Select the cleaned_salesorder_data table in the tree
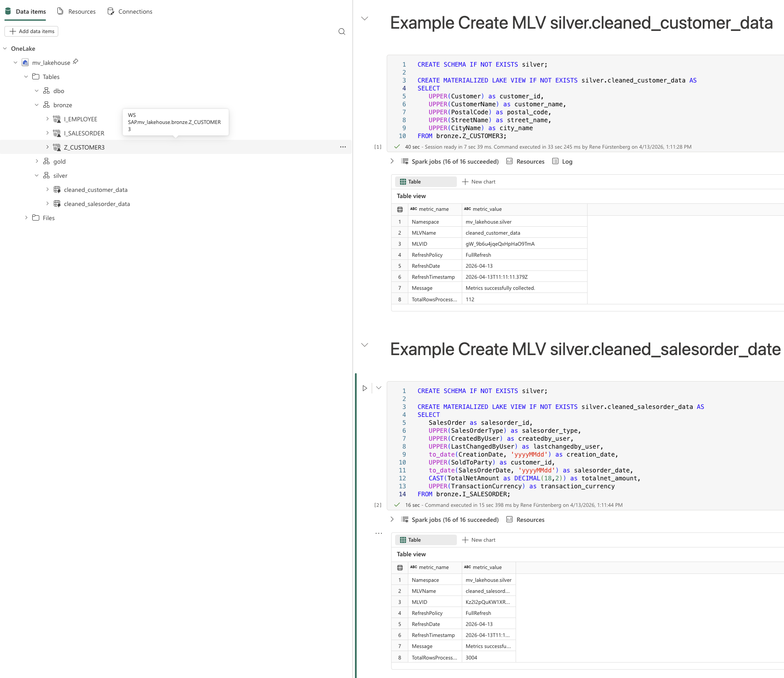Viewport: 784px width, 678px height. pyautogui.click(x=97, y=204)
